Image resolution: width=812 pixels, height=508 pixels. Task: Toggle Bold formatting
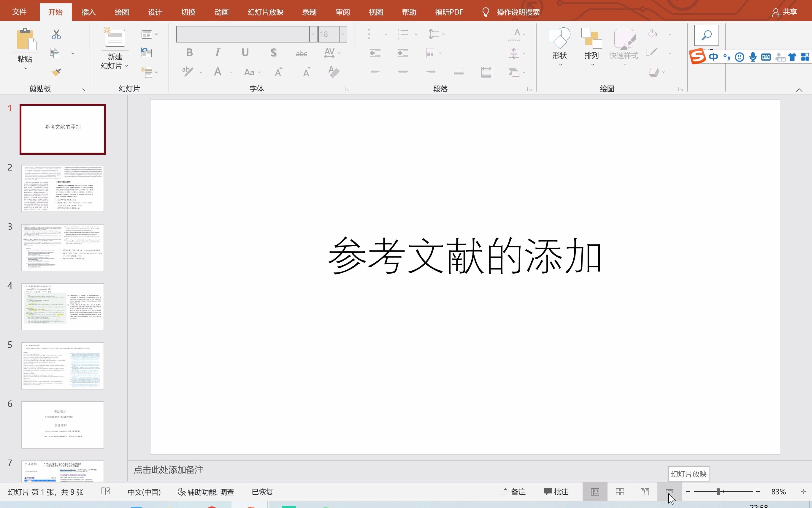pyautogui.click(x=190, y=53)
